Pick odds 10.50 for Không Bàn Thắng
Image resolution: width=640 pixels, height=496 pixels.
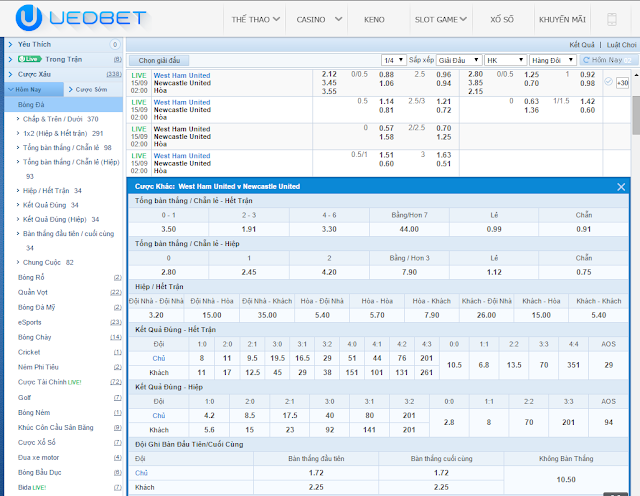[566, 479]
